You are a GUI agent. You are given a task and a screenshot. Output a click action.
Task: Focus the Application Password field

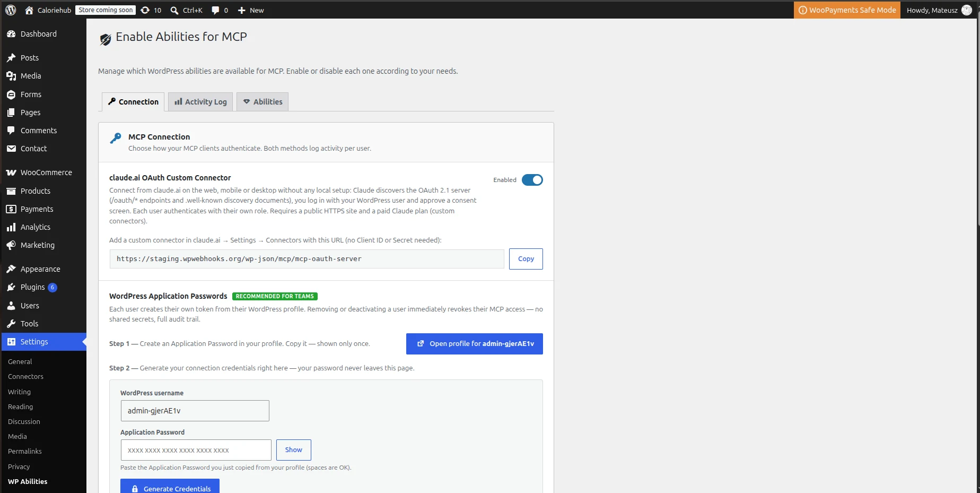[196, 450]
